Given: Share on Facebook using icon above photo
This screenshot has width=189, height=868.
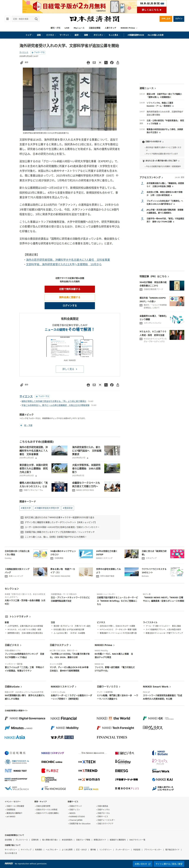Looking at the screenshot, I should [x=112, y=63].
